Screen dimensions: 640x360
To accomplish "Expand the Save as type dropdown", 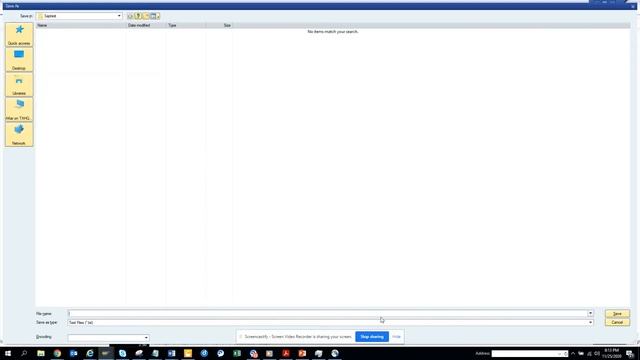I will [x=590, y=322].
